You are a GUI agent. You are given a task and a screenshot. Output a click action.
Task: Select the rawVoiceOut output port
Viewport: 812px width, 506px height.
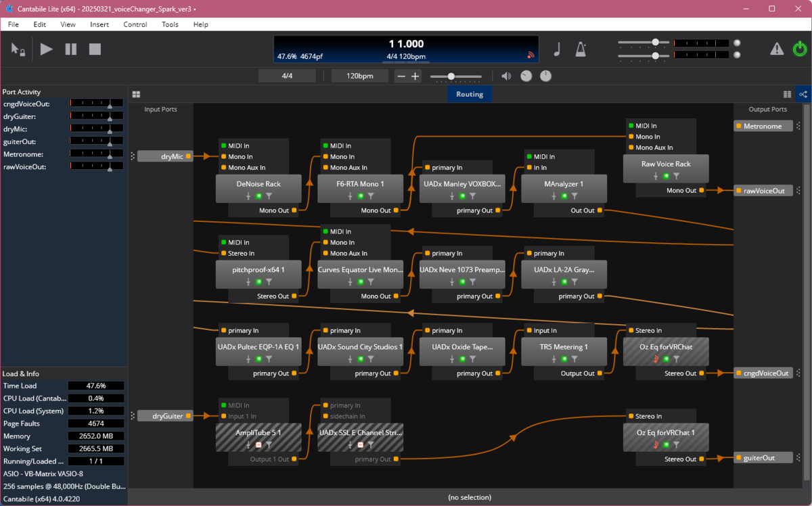pos(763,191)
